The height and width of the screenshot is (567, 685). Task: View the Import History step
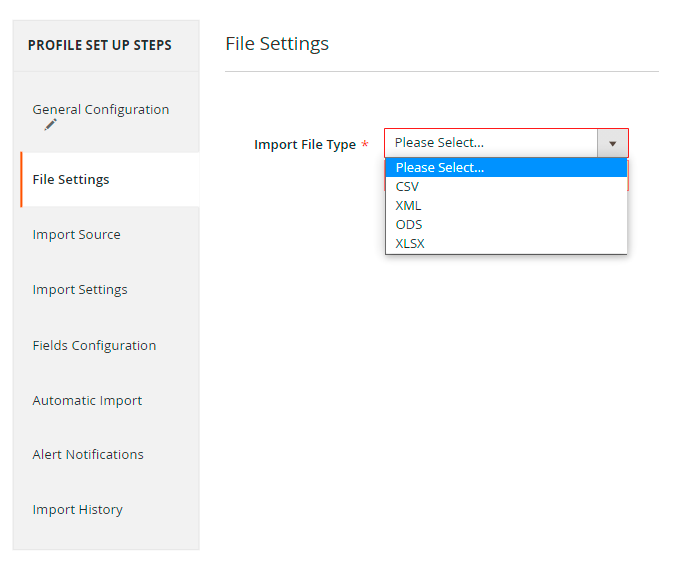[77, 510]
